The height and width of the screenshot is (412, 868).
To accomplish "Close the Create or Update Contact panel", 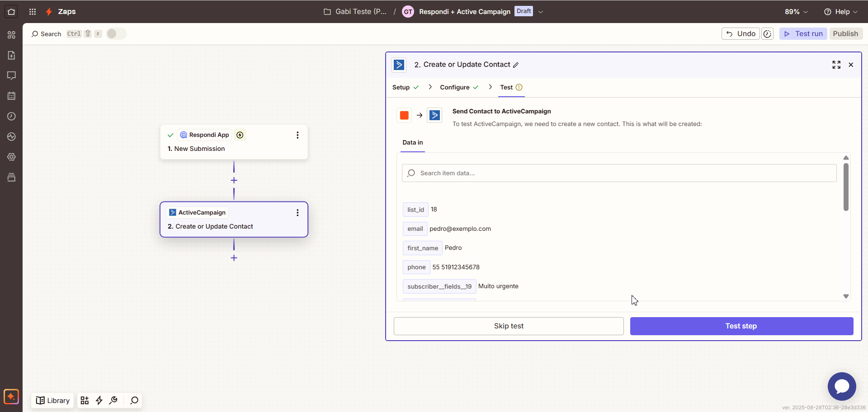I will tap(851, 65).
